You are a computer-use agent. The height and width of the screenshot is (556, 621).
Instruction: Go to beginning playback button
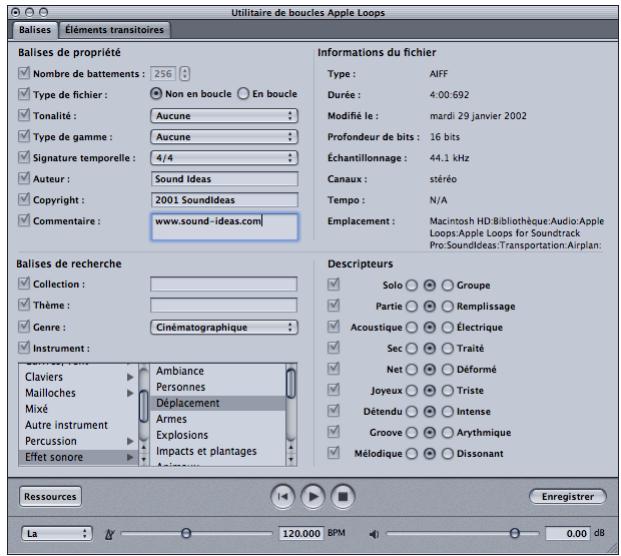tap(282, 496)
